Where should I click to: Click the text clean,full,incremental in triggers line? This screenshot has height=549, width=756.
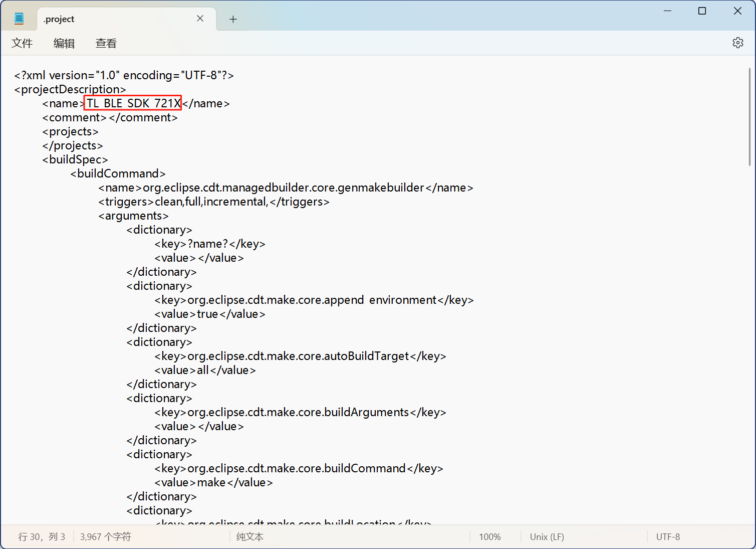[211, 202]
